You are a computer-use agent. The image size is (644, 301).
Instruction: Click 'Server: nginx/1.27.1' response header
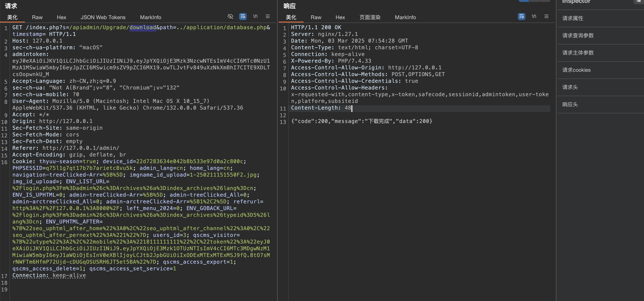(x=324, y=34)
